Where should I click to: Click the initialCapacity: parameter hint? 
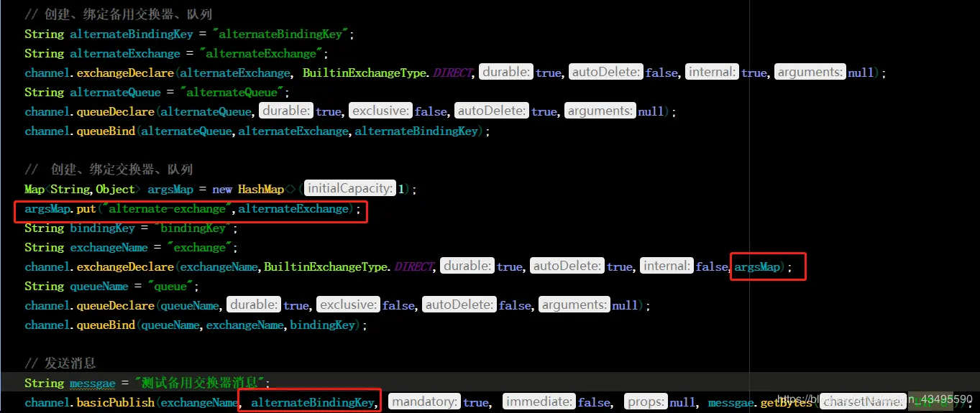click(350, 189)
